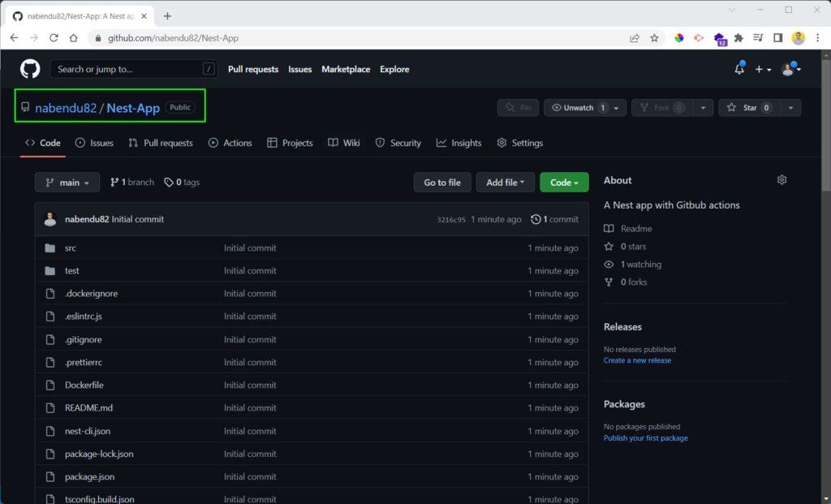Screen dimensions: 831x504
Task: Click the Go to file button
Action: pos(442,183)
